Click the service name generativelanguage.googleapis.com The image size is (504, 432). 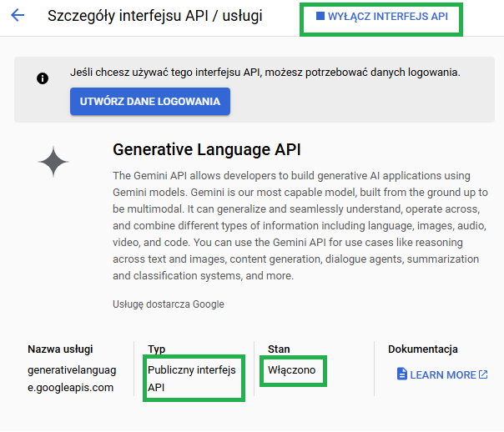point(72,379)
